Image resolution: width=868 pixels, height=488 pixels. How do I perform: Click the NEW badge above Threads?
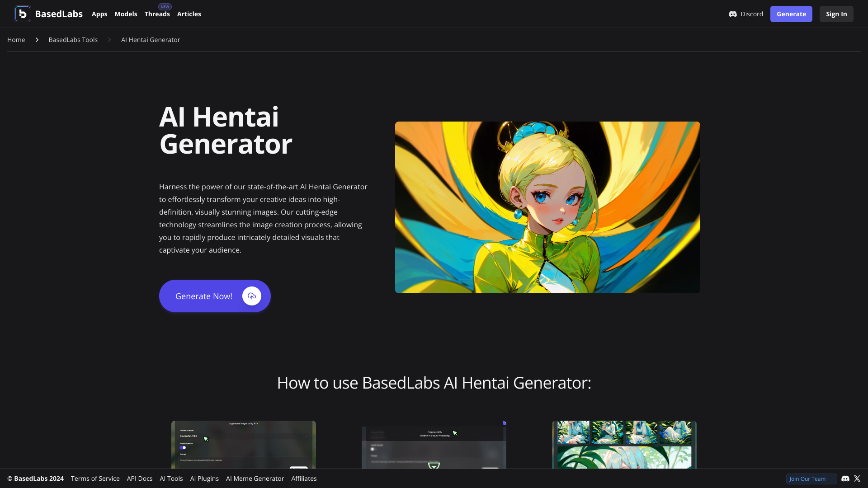pos(165,7)
